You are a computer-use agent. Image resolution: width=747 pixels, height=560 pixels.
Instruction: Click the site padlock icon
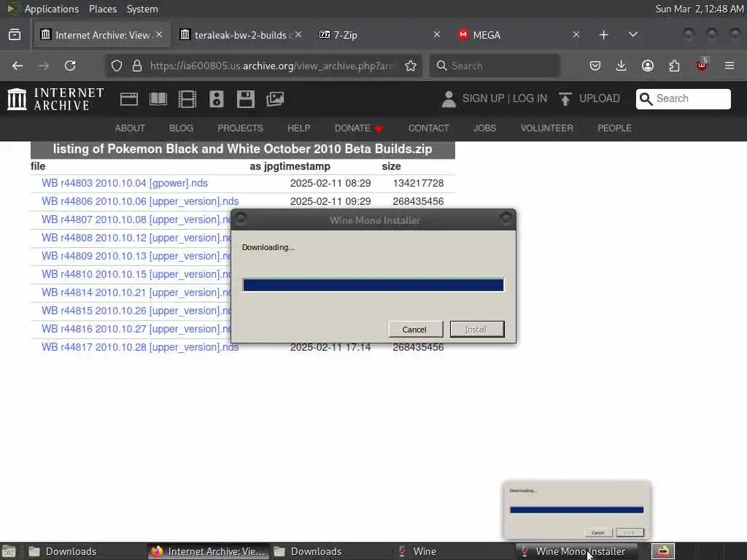click(137, 66)
